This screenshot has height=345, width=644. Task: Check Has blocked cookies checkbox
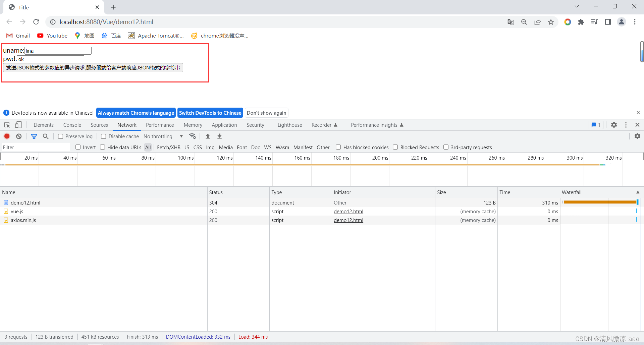pos(338,147)
